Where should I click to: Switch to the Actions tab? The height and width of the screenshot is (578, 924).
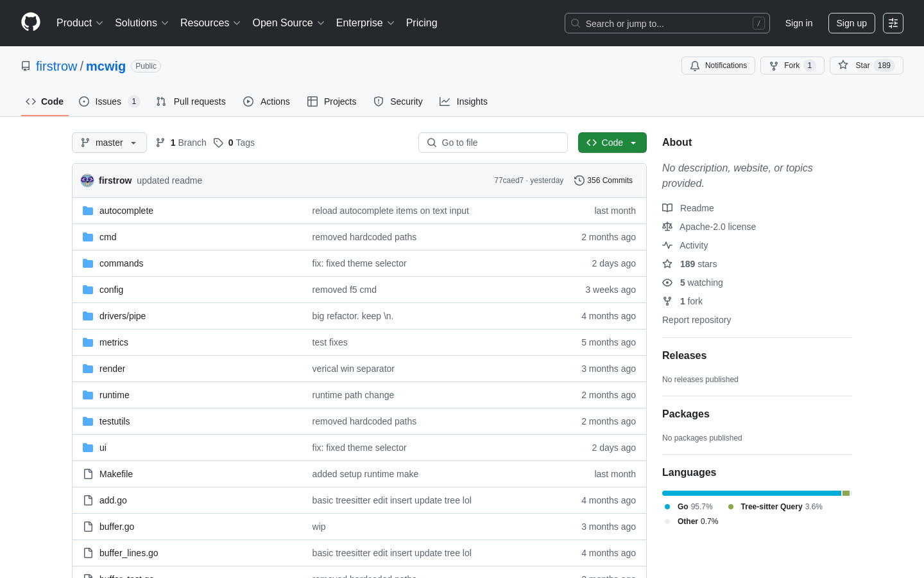click(x=266, y=101)
